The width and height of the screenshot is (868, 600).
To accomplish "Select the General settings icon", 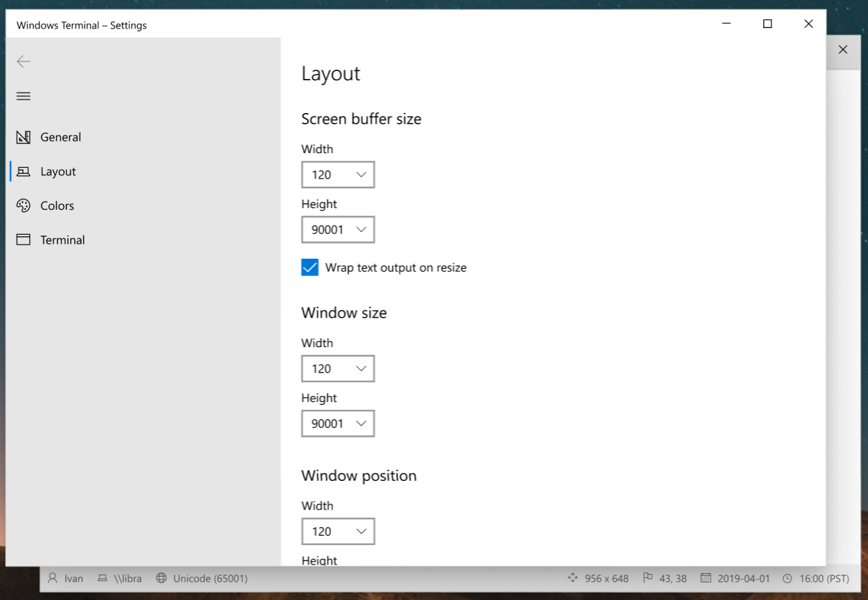I will [x=23, y=137].
